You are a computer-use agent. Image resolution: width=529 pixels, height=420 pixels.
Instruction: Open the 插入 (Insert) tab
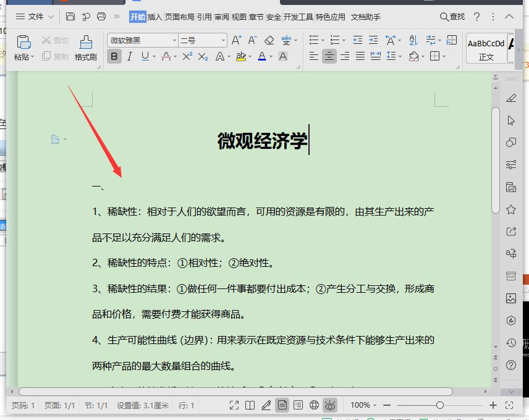(154, 17)
